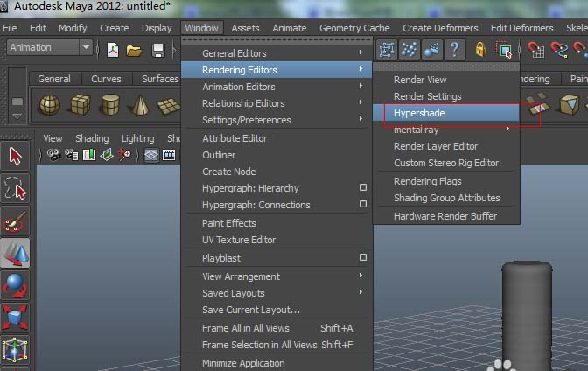Enable snap to grids magnet icon
Image resolution: width=588 pixels, height=371 pixels.
point(536,50)
